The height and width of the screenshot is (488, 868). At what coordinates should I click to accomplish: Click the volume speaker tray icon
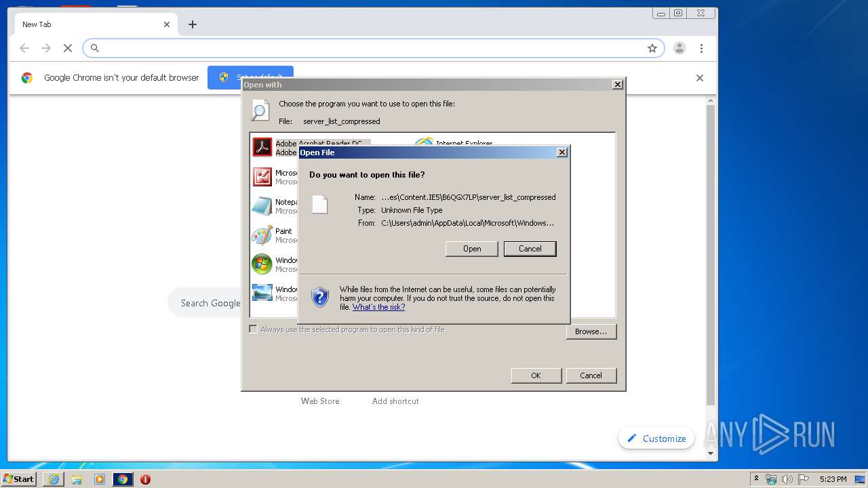[x=787, y=479]
